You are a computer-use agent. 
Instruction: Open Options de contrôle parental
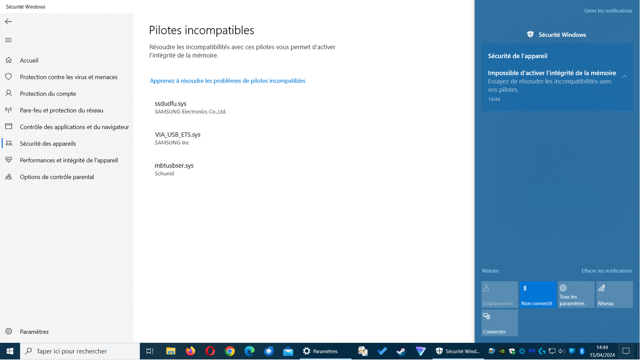coord(66,176)
